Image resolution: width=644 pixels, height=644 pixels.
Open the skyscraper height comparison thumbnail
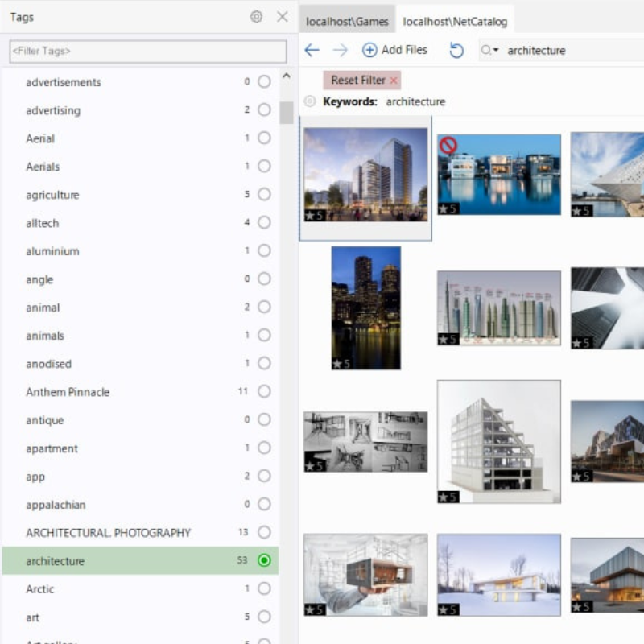[x=499, y=308]
